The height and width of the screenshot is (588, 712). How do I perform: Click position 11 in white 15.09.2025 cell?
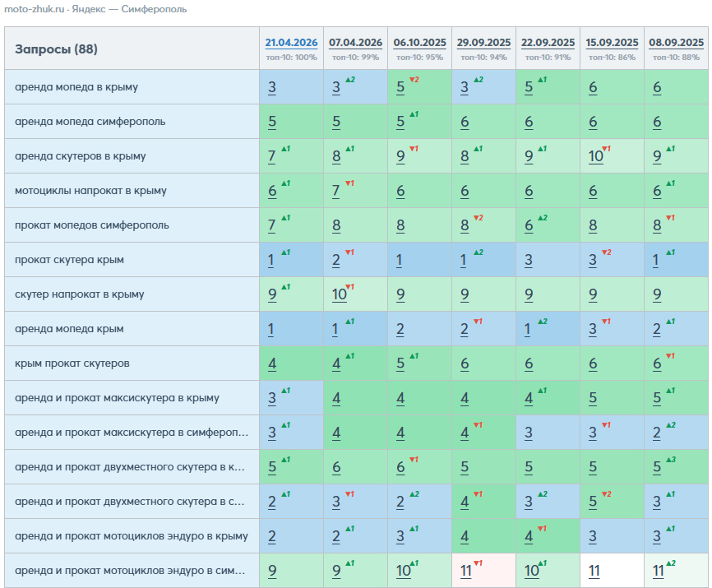coord(594,571)
